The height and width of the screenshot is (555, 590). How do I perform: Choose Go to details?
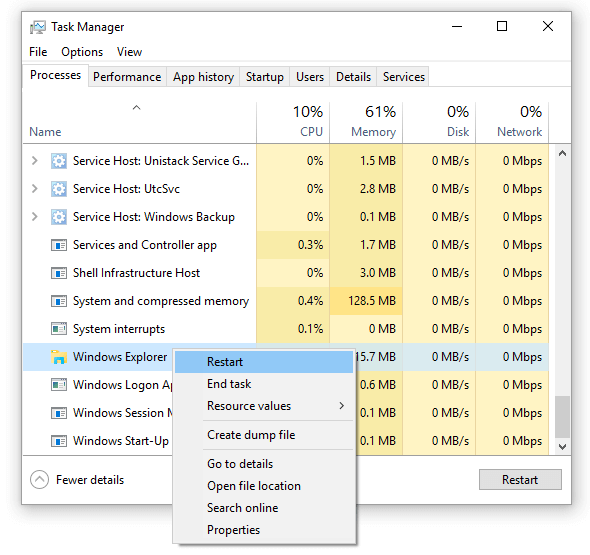click(x=264, y=464)
